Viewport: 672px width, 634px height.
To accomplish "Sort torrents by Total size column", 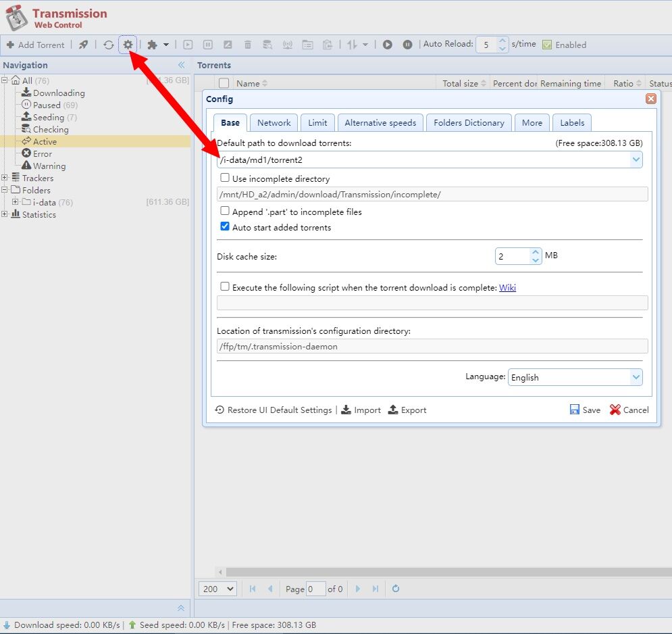I will tap(463, 83).
